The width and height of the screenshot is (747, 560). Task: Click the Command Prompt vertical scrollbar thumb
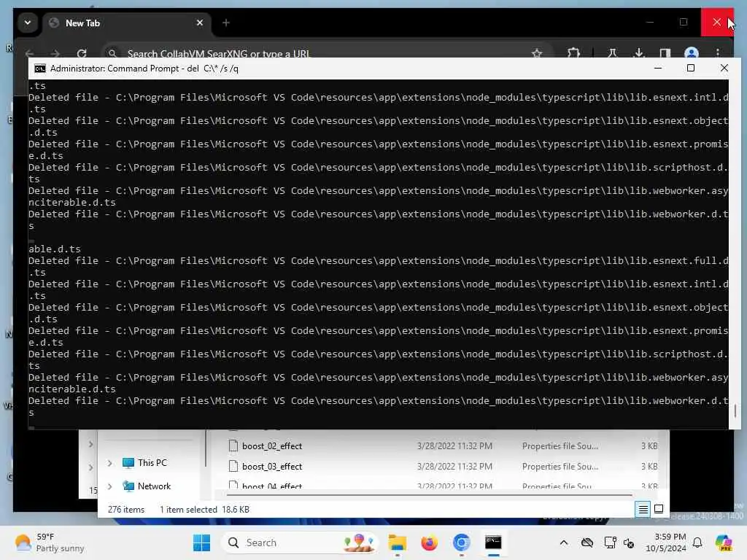pyautogui.click(x=735, y=411)
